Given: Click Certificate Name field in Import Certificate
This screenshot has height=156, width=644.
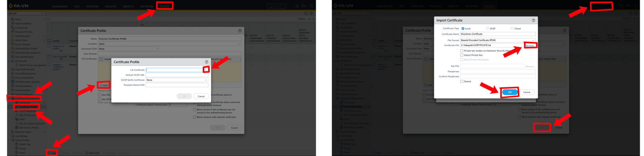Looking at the screenshot, I should 498,34.
